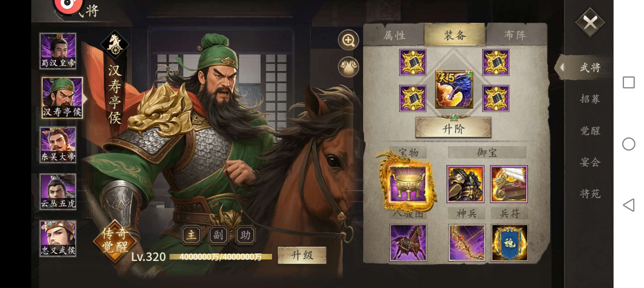Select the 东吴大帝 general portrait
Screen dimensions: 644x288
(x=58, y=145)
